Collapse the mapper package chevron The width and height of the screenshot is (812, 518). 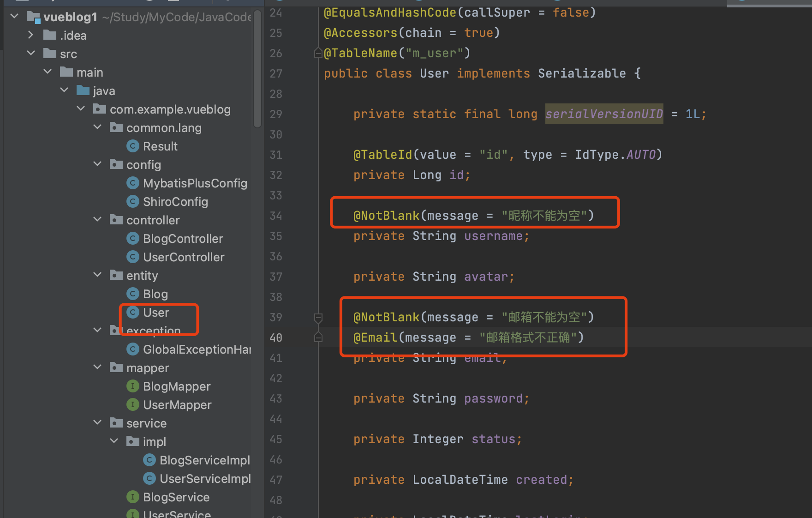tap(97, 367)
